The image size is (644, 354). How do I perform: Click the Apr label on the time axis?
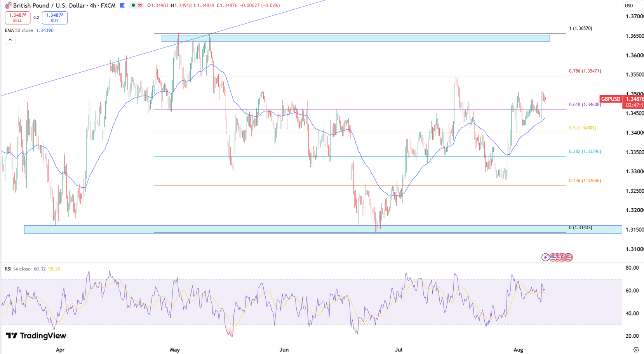pos(60,350)
